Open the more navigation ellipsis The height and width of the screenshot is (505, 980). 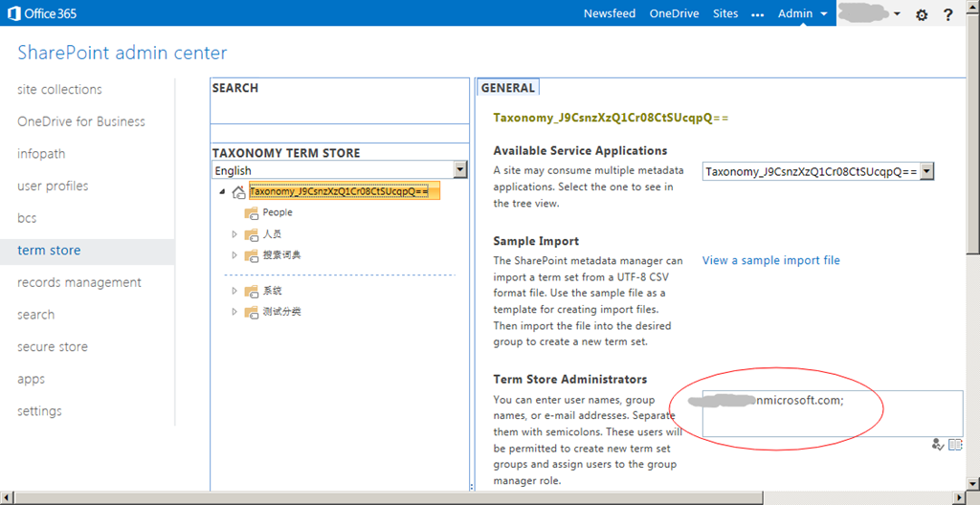click(758, 15)
